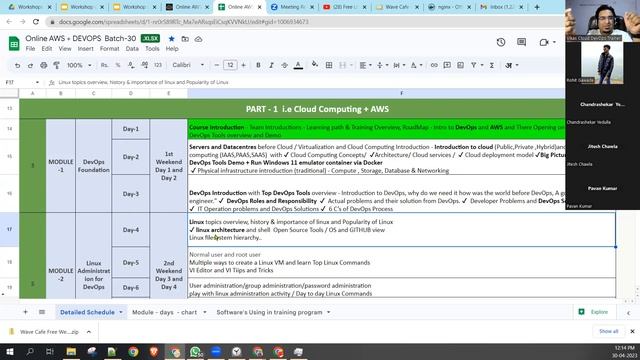Screen dimensions: 640x360
Task: Redo the last undone action
Action: [x=30, y=65]
